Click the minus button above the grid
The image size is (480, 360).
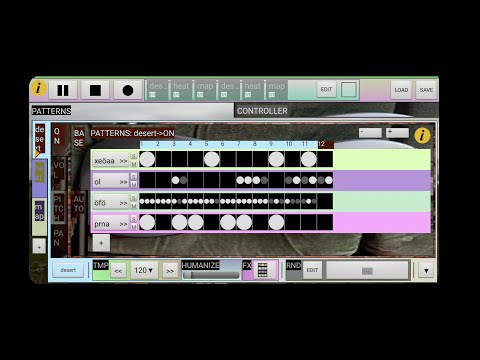(x=370, y=133)
